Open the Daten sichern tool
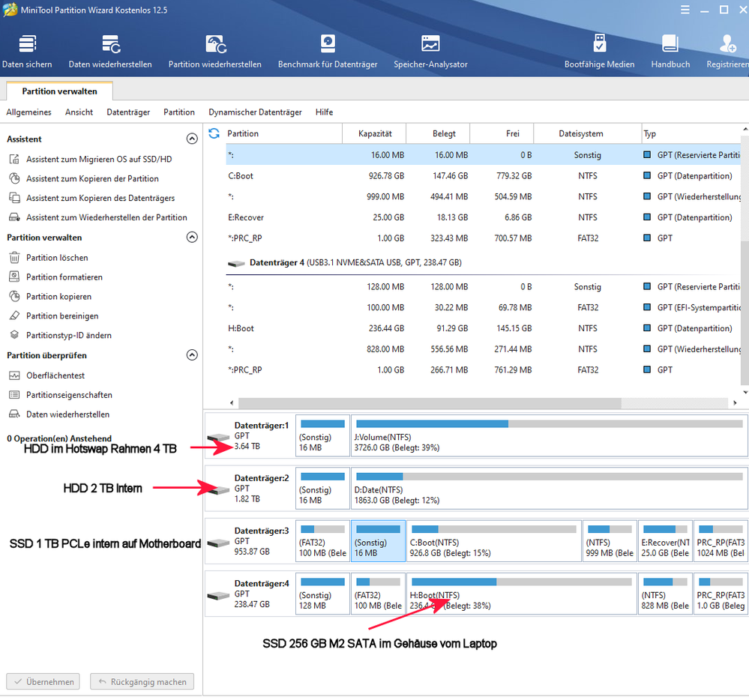The width and height of the screenshot is (749, 700). (x=27, y=51)
